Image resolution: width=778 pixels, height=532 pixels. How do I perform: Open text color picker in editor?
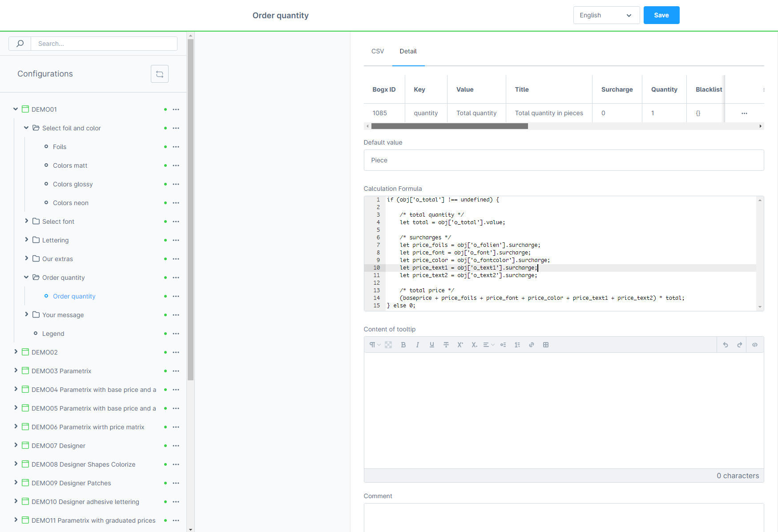tap(388, 345)
